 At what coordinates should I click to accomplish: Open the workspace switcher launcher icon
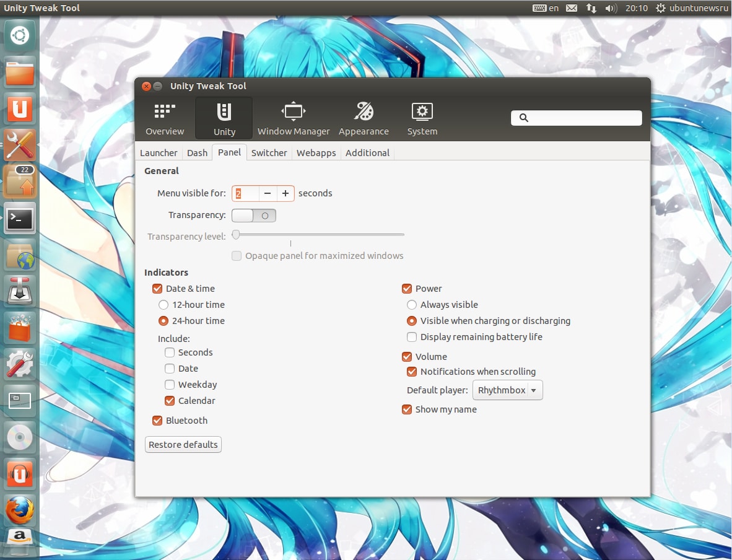tap(20, 401)
